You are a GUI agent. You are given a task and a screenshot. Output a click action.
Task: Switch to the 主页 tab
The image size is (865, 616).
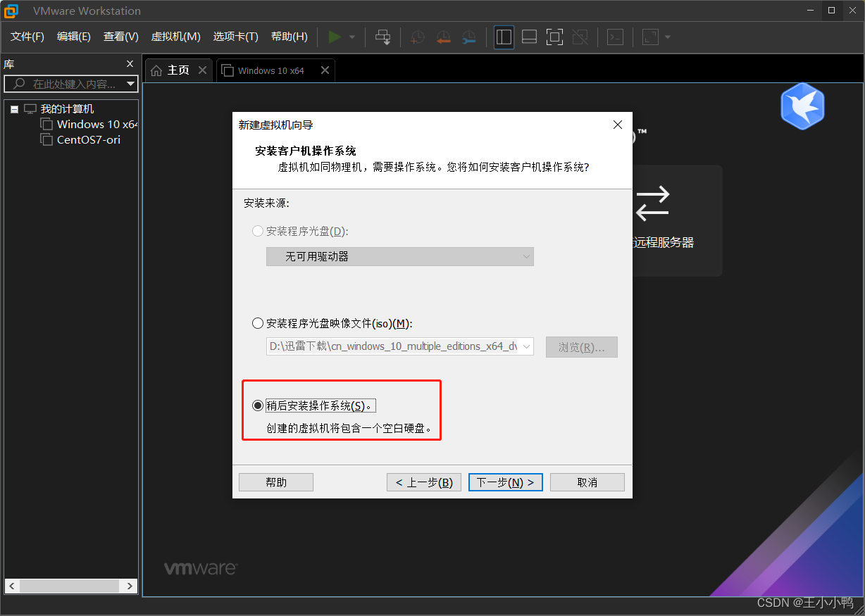click(x=178, y=70)
